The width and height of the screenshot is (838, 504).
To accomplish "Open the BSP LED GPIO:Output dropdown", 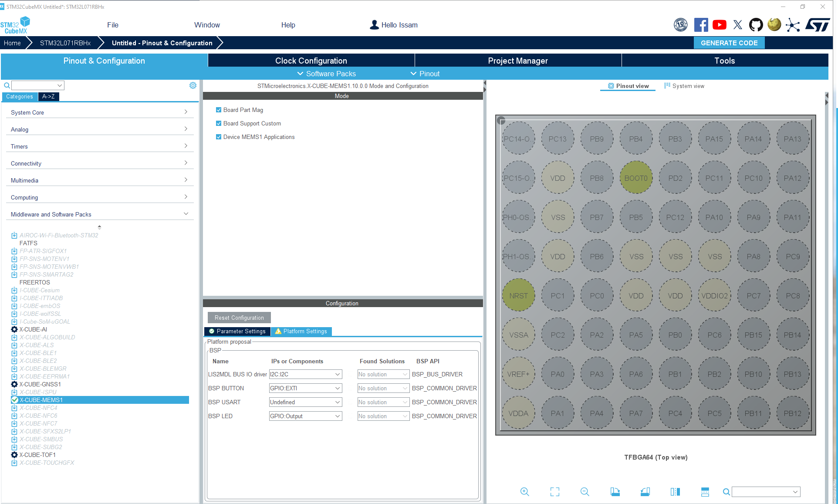I will click(x=305, y=416).
